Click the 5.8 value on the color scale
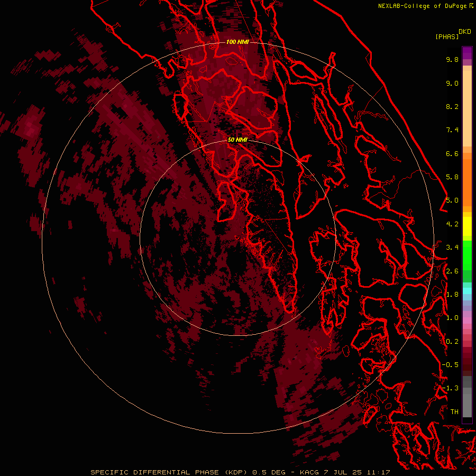Screen dimensions: 476x476 [452, 177]
